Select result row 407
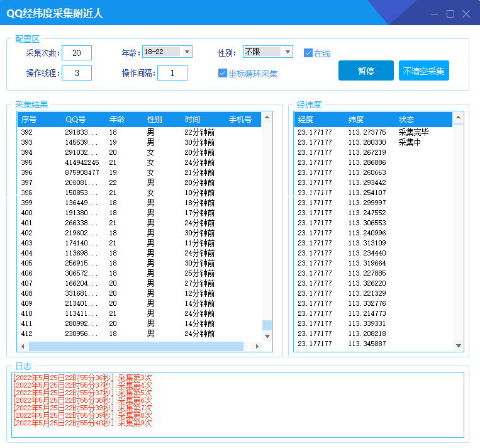 click(x=139, y=283)
